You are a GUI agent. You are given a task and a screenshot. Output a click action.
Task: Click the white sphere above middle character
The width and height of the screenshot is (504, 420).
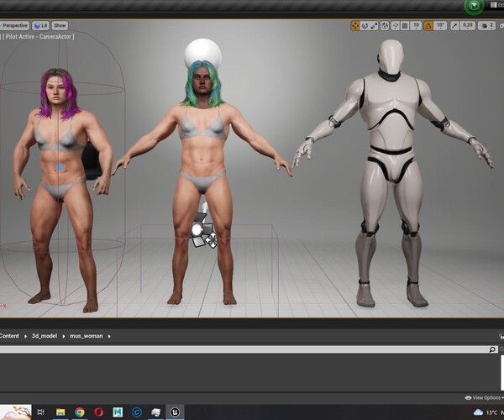[x=202, y=51]
